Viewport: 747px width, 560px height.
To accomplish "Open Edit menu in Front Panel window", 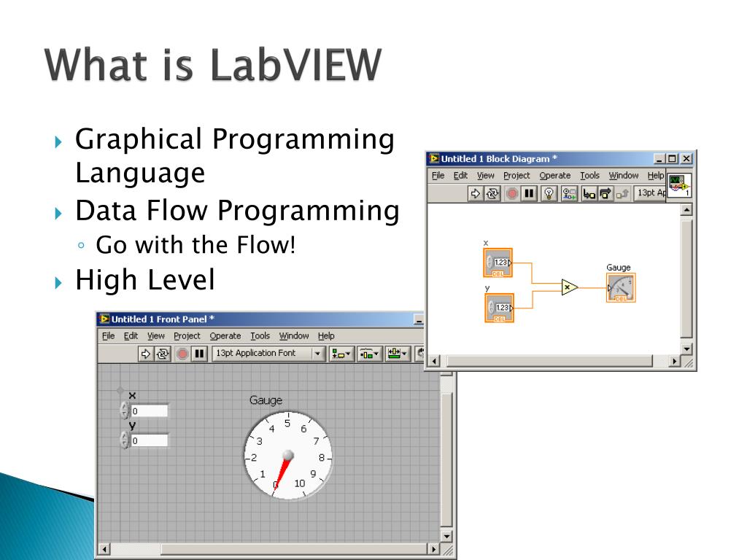I will [131, 335].
